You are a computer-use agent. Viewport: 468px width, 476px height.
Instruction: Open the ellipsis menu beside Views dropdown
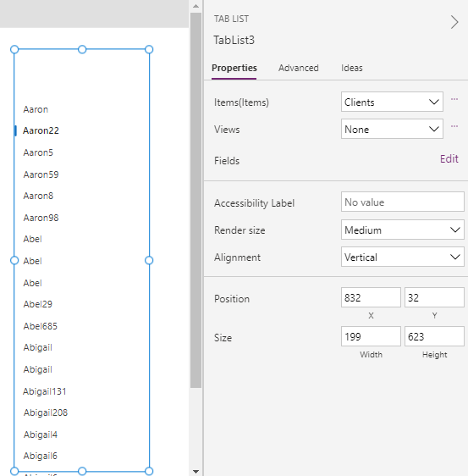454,126
